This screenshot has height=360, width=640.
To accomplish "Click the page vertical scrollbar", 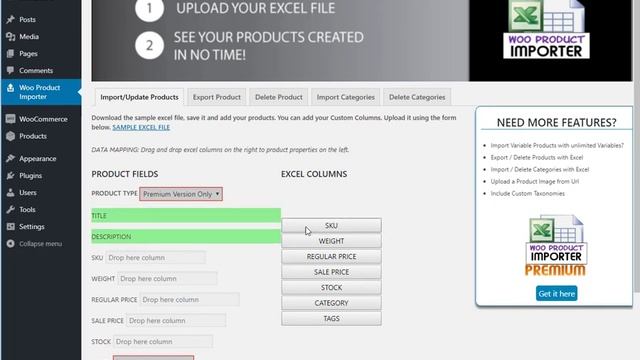I will [x=636, y=147].
